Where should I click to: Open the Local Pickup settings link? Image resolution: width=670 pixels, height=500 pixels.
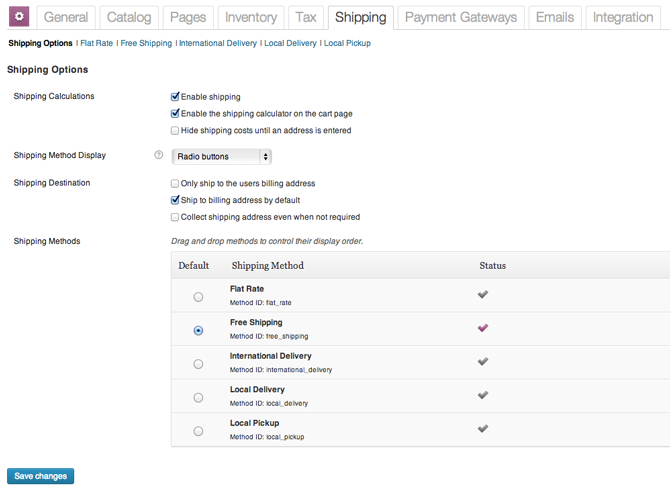click(347, 43)
